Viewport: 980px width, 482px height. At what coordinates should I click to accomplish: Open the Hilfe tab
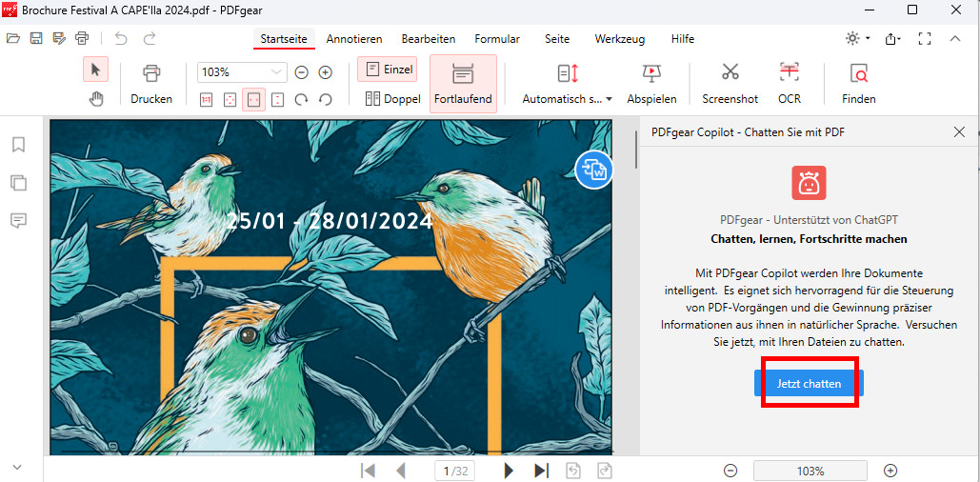pos(683,39)
